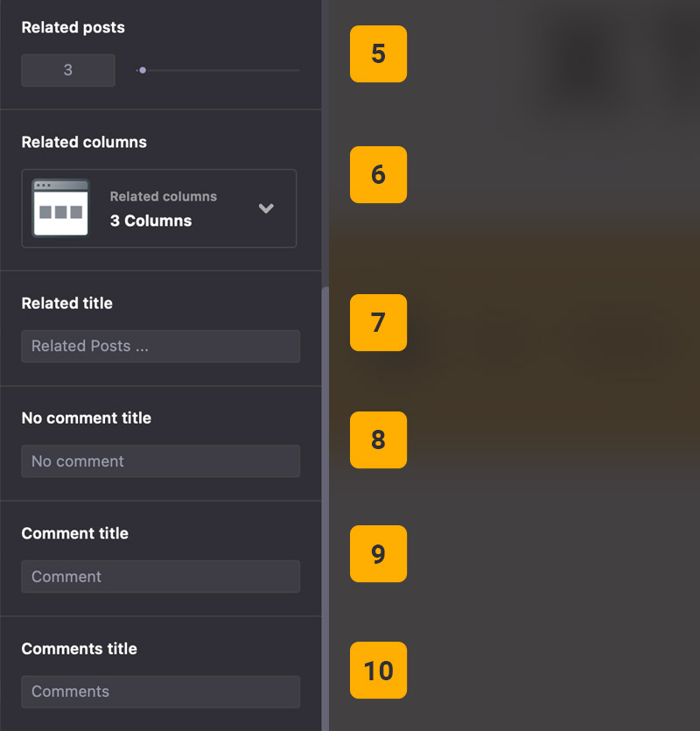Select the orange number 7 marker
The image size is (700, 731).
(x=378, y=322)
